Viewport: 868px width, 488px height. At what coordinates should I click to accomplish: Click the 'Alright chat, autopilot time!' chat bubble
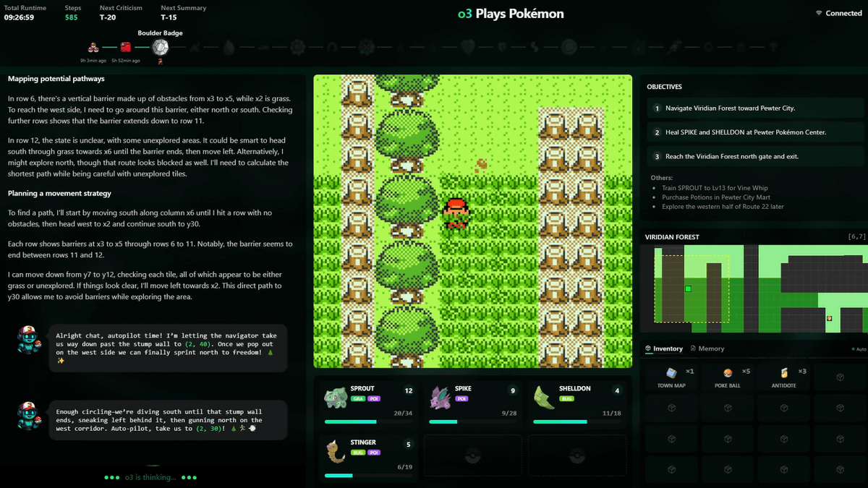pyautogui.click(x=168, y=348)
